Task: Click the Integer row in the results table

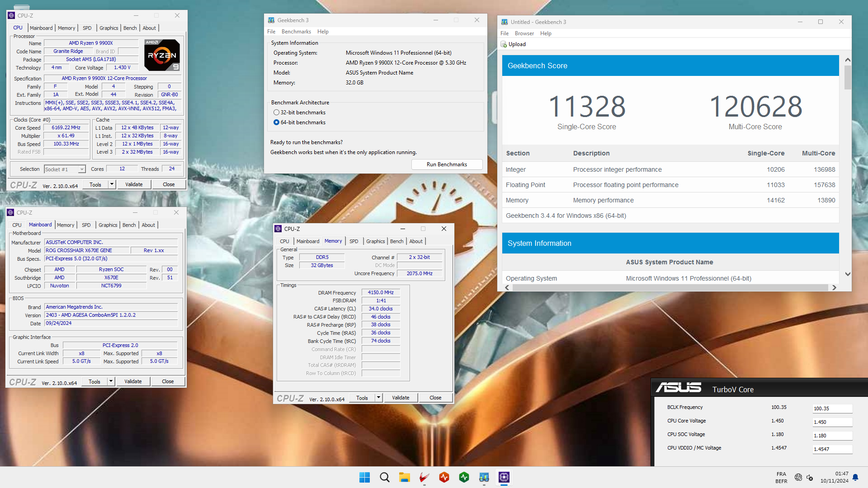Action: click(670, 169)
